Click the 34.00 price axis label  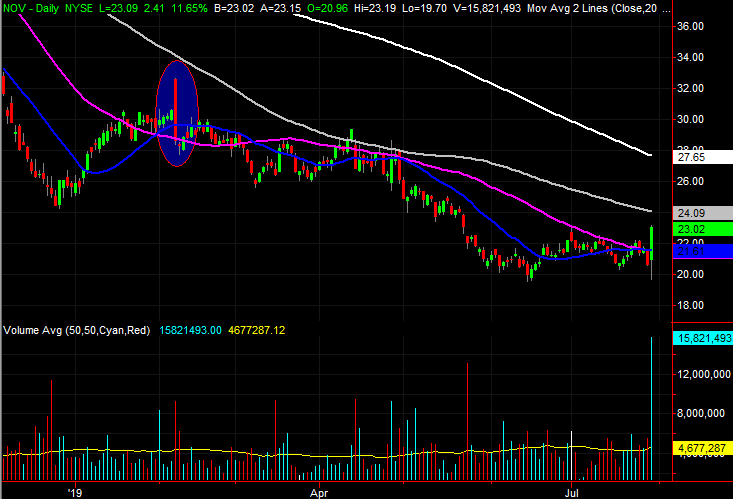[x=690, y=57]
